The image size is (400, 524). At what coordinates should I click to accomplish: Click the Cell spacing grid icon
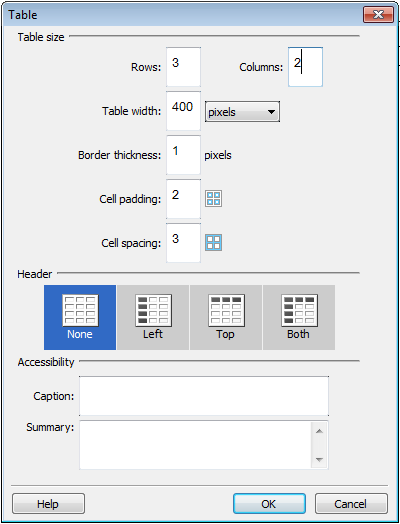point(213,243)
